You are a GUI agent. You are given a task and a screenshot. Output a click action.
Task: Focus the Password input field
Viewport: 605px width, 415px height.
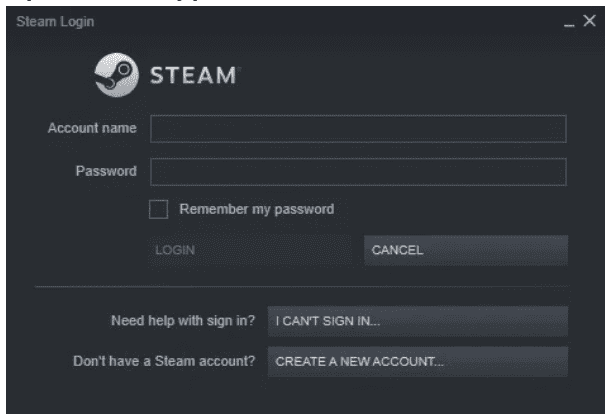[x=358, y=171]
